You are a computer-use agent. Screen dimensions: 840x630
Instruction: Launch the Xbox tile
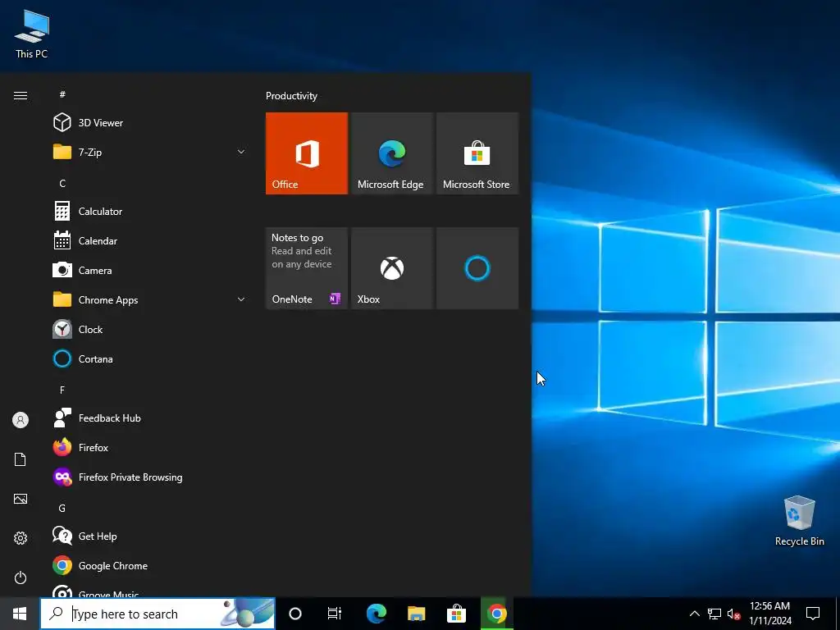tap(392, 268)
